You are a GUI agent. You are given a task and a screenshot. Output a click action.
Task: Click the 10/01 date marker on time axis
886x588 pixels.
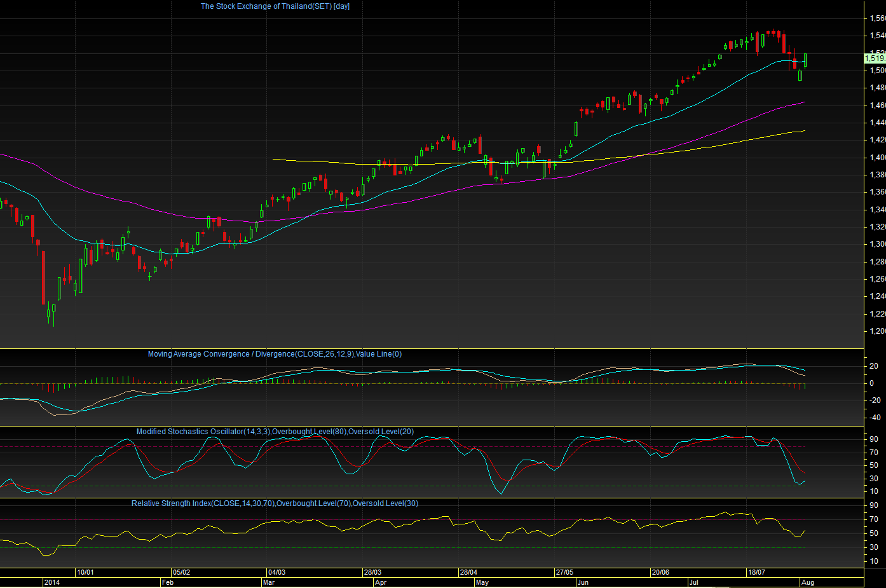[85, 572]
